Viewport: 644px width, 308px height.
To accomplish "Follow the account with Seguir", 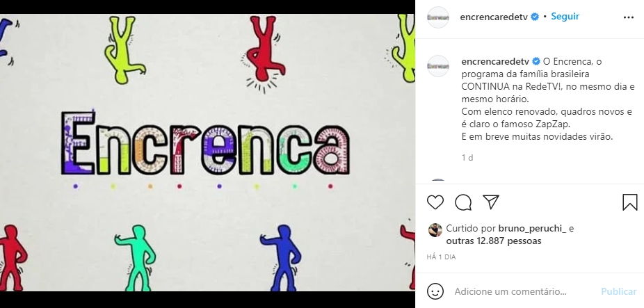I will pos(565,17).
